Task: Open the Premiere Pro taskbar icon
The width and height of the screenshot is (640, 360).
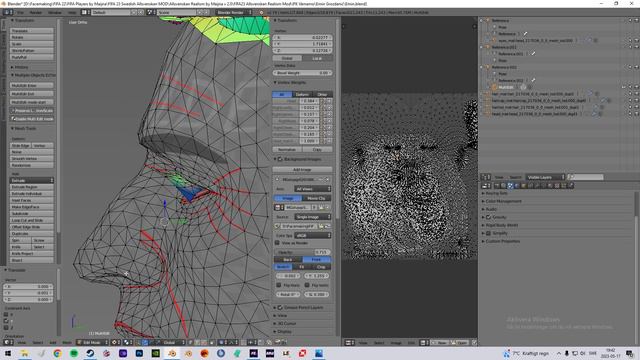Action: (x=253, y=353)
